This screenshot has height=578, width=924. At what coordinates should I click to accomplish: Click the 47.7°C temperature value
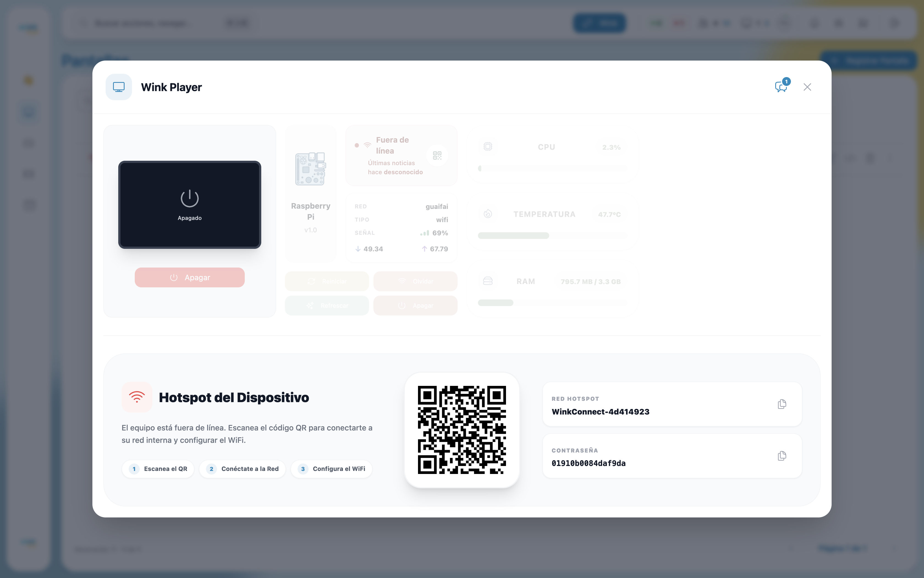(x=609, y=214)
